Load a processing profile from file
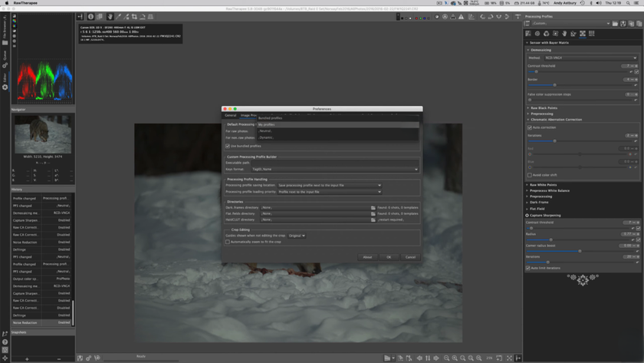644x363 pixels. click(x=615, y=24)
